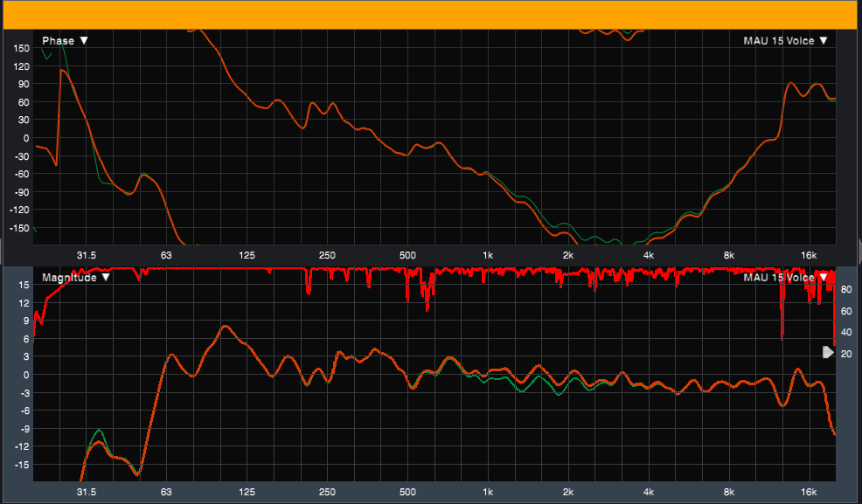Expand MAU 15 Voice selector on phase plot
Screen dimensions: 862x504
click(x=784, y=40)
